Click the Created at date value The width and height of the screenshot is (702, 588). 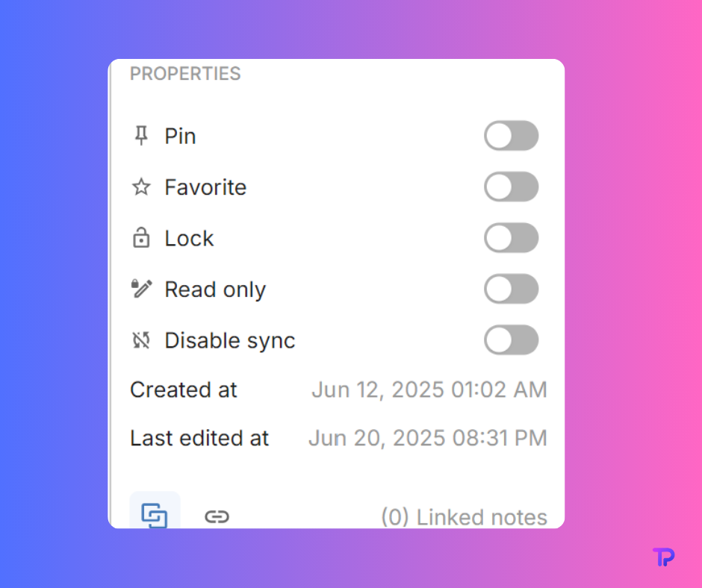coord(429,390)
